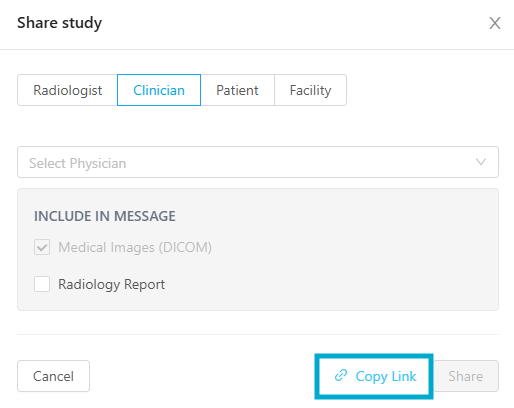This screenshot has height=408, width=514.
Task: Click the Cancel button
Action: point(53,376)
